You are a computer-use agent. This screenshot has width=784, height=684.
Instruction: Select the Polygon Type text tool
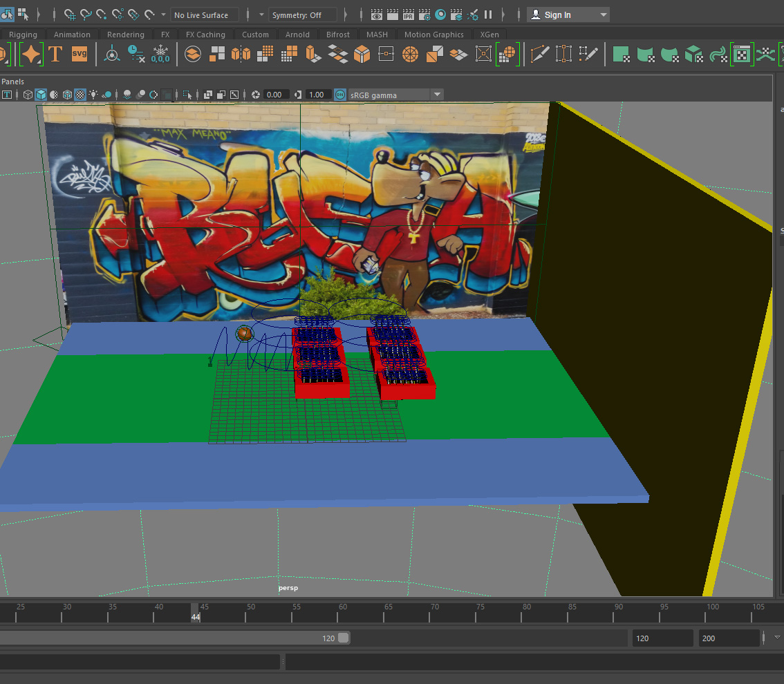pos(55,54)
